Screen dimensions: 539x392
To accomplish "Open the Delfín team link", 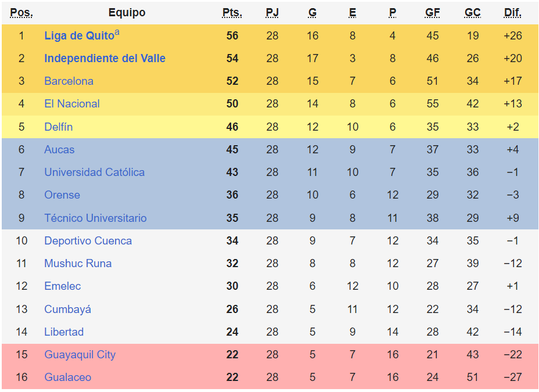I will (58, 127).
